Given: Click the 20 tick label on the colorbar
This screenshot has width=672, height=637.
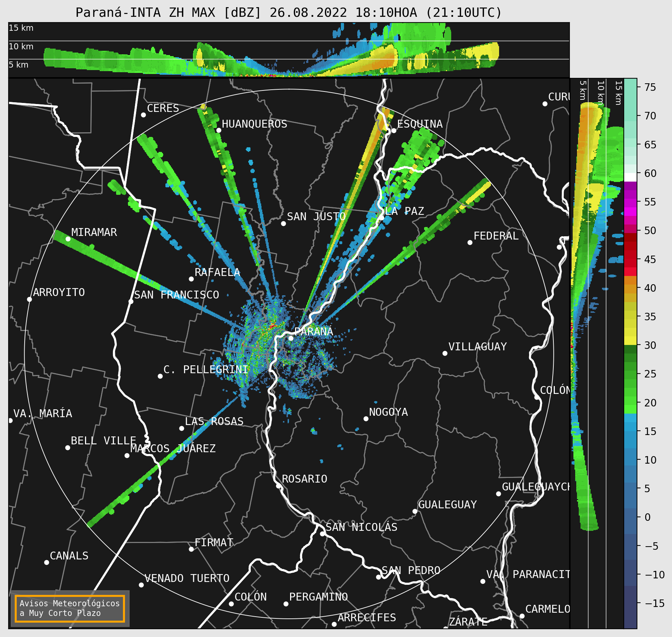Looking at the screenshot, I should pos(650,403).
